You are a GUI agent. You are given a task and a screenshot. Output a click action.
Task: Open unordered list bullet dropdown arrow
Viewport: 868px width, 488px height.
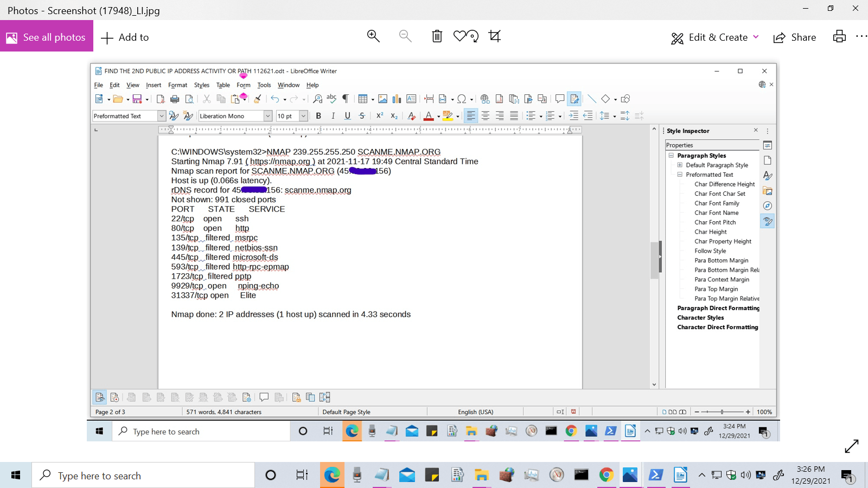[540, 116]
